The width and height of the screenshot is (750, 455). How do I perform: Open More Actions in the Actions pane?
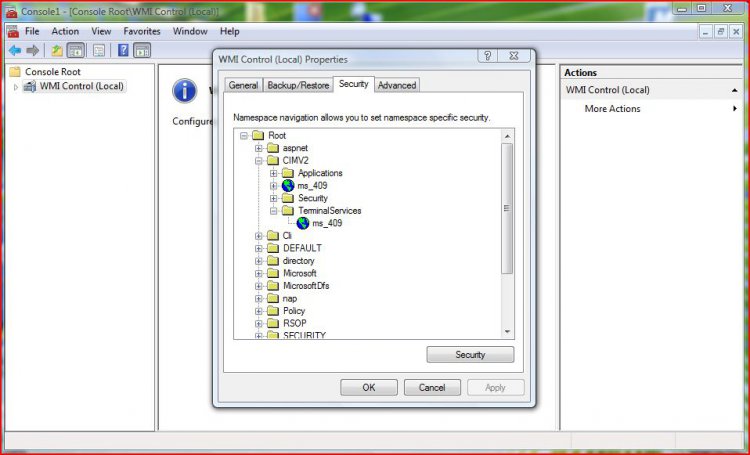tap(612, 109)
